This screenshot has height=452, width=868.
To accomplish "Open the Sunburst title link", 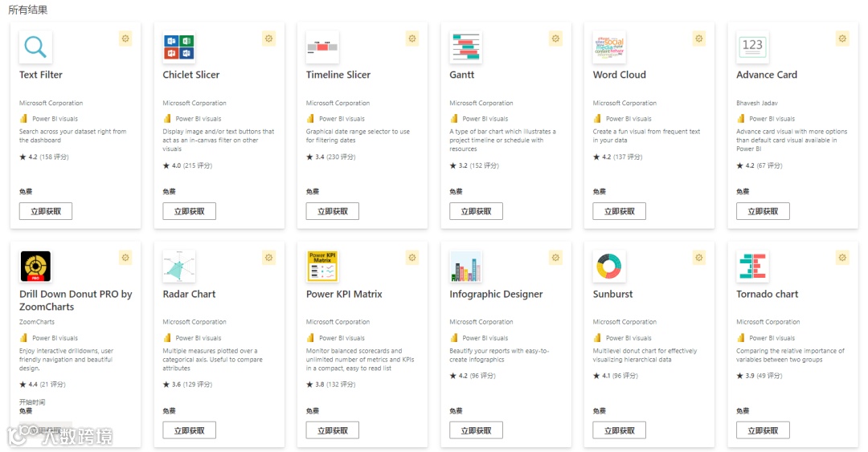I will (612, 295).
